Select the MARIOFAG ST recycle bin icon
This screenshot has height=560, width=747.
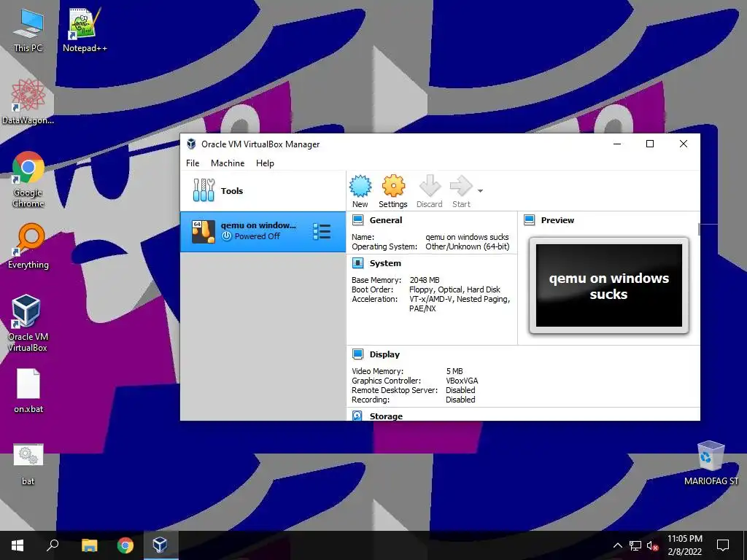(x=711, y=463)
